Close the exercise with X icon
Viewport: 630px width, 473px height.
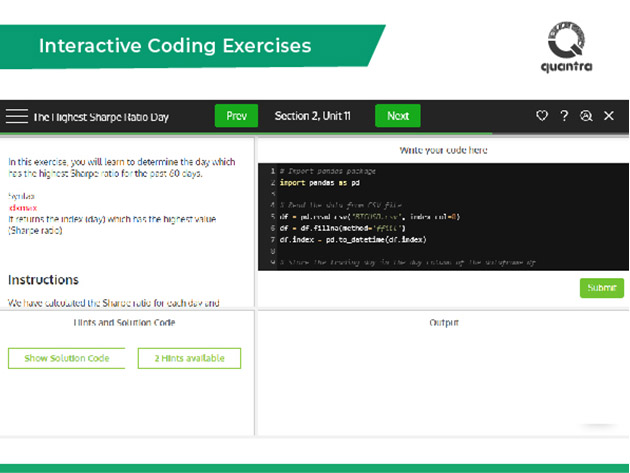tap(609, 116)
